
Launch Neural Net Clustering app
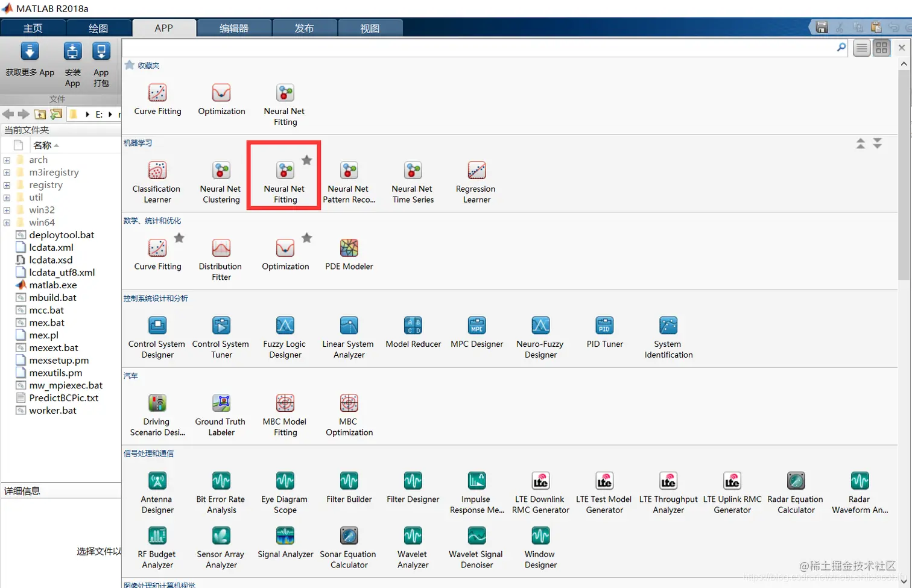tap(221, 182)
